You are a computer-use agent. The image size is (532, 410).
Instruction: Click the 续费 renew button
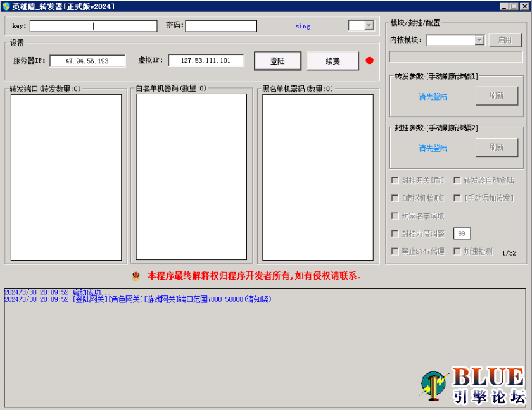point(332,61)
